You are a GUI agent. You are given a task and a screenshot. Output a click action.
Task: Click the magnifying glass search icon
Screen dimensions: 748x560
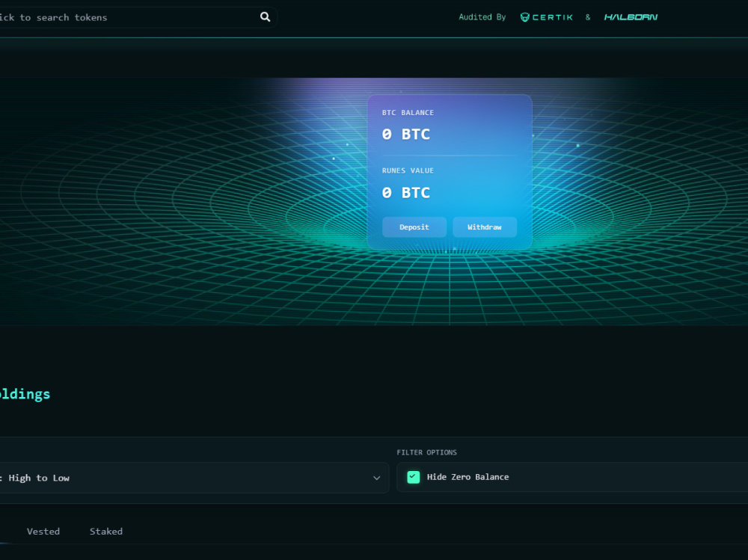tap(266, 17)
